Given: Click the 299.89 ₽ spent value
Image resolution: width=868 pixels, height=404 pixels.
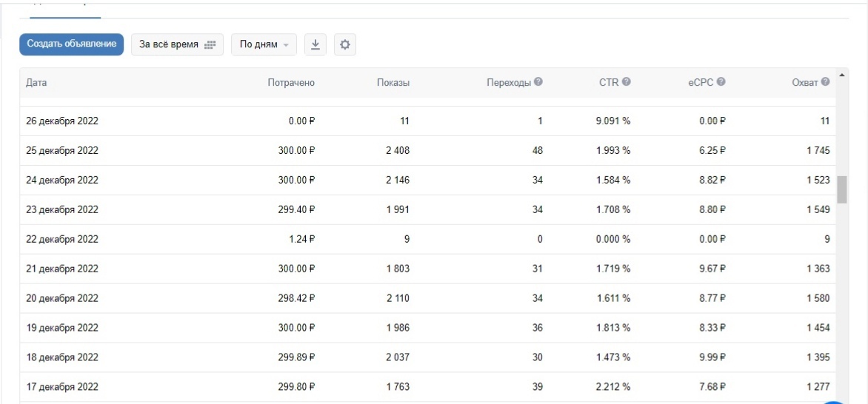Looking at the screenshot, I should [x=297, y=357].
